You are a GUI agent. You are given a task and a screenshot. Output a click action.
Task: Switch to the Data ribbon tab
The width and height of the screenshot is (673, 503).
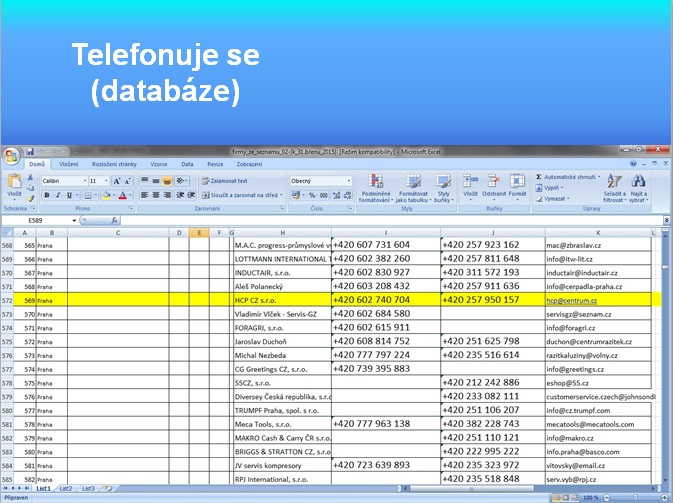pos(187,164)
